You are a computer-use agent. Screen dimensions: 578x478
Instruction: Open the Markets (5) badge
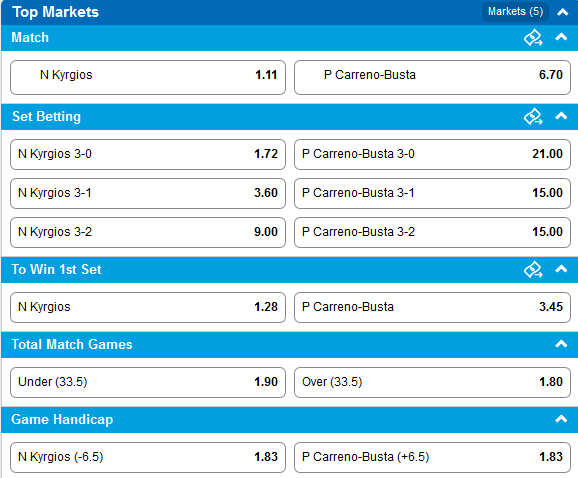pyautogui.click(x=515, y=12)
